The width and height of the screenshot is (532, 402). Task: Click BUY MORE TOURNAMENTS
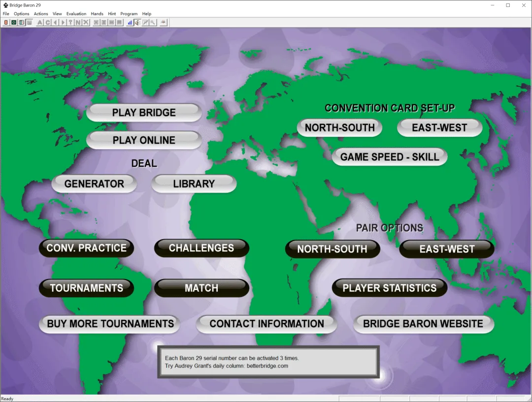[110, 324]
